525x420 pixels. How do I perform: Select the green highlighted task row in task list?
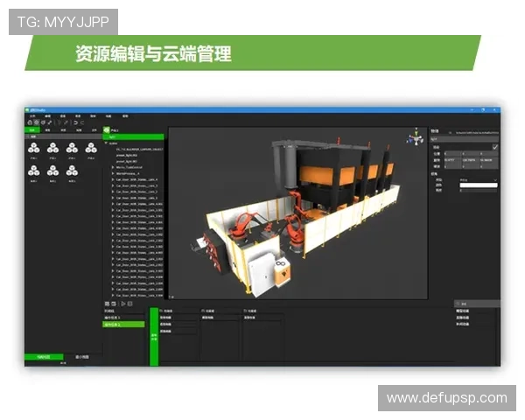(123, 325)
